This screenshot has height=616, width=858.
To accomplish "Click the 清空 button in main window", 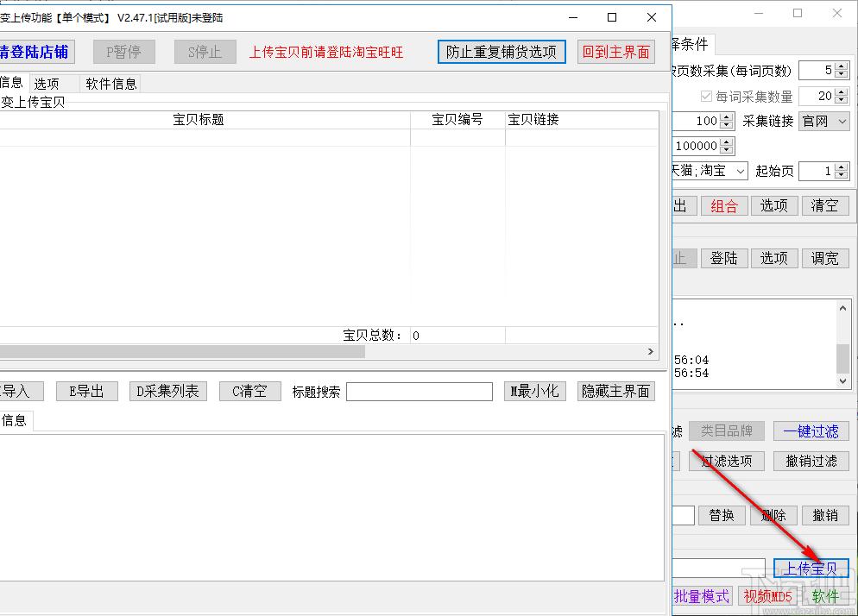I will 825,205.
